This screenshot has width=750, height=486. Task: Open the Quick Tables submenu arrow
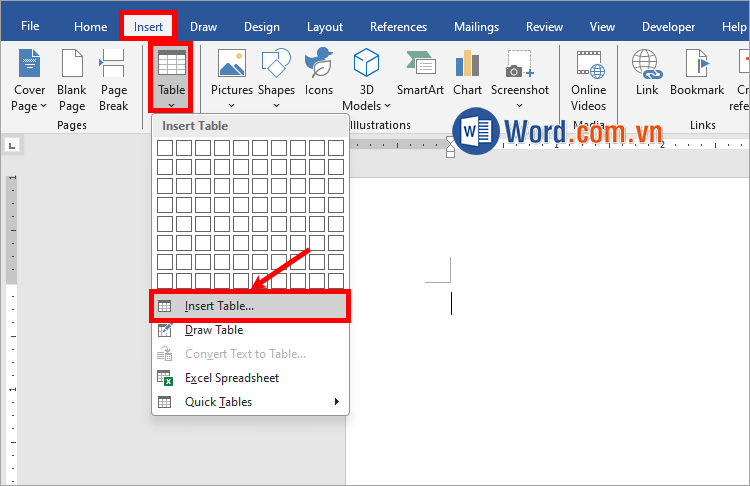[337, 401]
